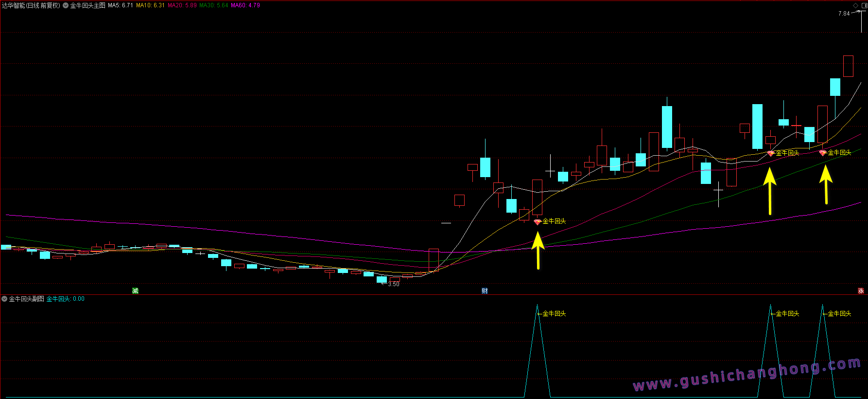The image size is (868, 399).
Task: Click the blue 财 event marker
Action: 485,291
